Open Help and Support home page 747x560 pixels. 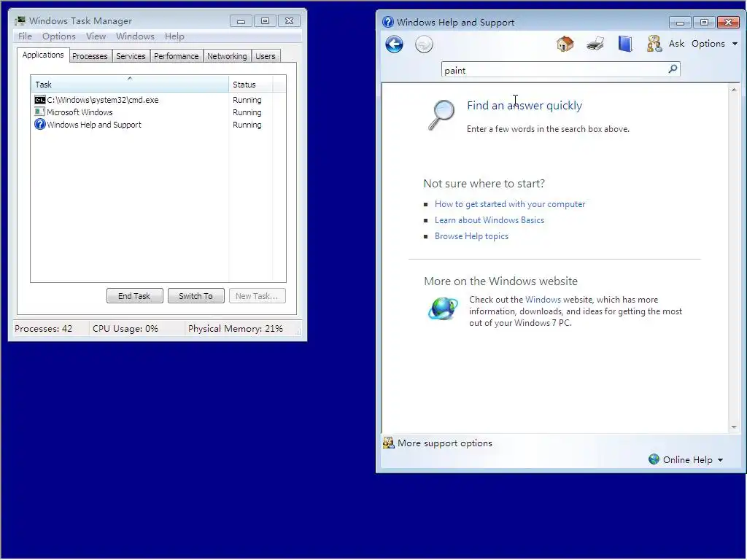(565, 44)
